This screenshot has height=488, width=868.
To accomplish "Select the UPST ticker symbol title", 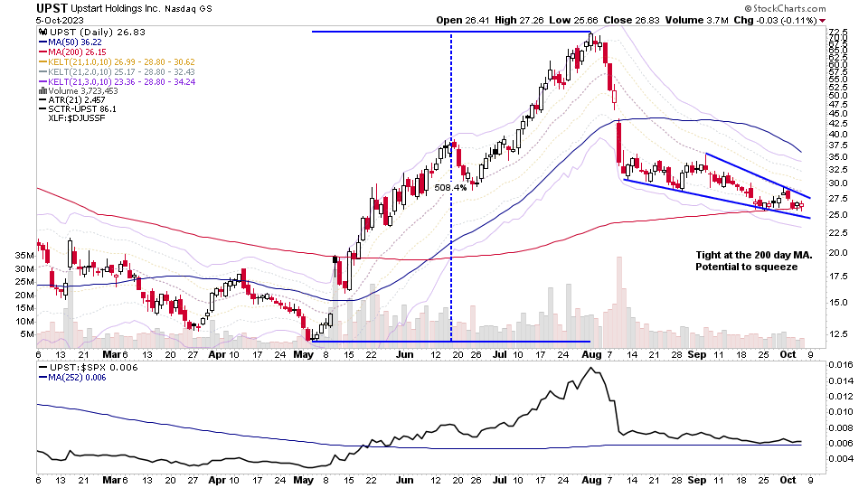I will point(52,8).
